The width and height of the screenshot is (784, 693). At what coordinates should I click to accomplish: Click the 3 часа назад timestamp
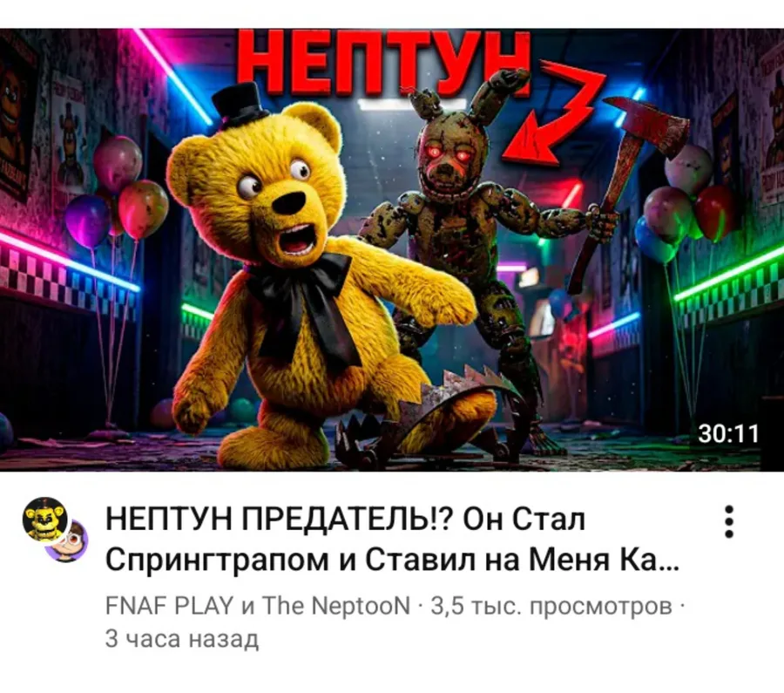pyautogui.click(x=182, y=639)
